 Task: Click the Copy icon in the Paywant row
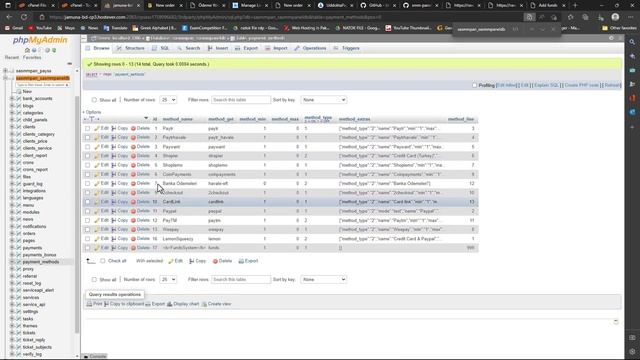point(114,147)
